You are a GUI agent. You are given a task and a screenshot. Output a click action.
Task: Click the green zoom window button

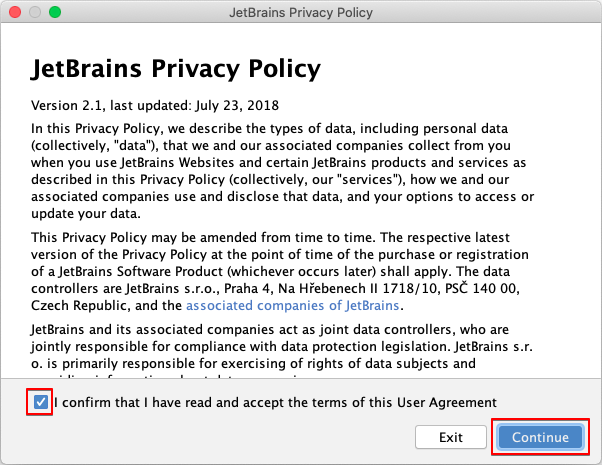(55, 12)
